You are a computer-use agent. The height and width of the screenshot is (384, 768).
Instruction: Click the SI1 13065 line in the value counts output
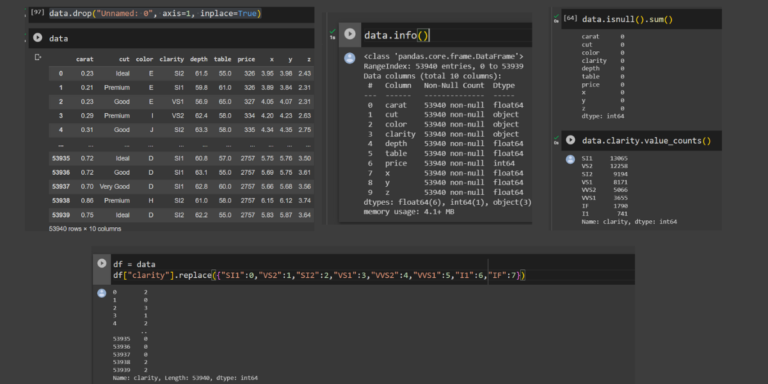604,159
